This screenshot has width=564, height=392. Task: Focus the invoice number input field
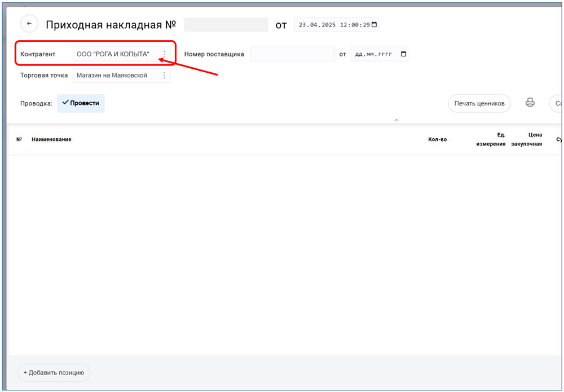(x=226, y=25)
